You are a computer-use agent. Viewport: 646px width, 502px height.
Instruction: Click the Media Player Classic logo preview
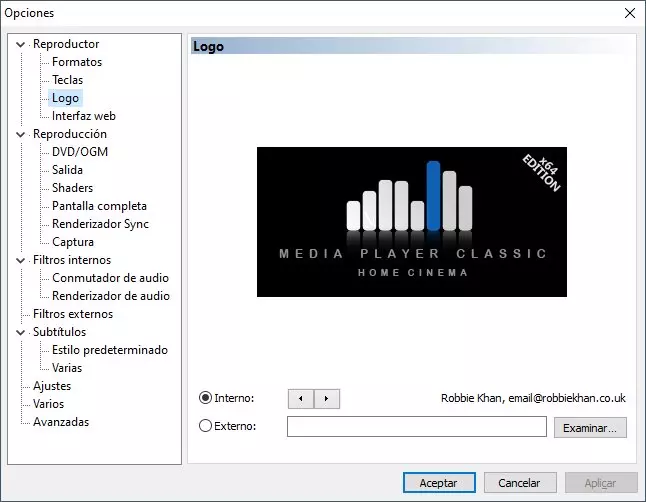[x=412, y=222]
